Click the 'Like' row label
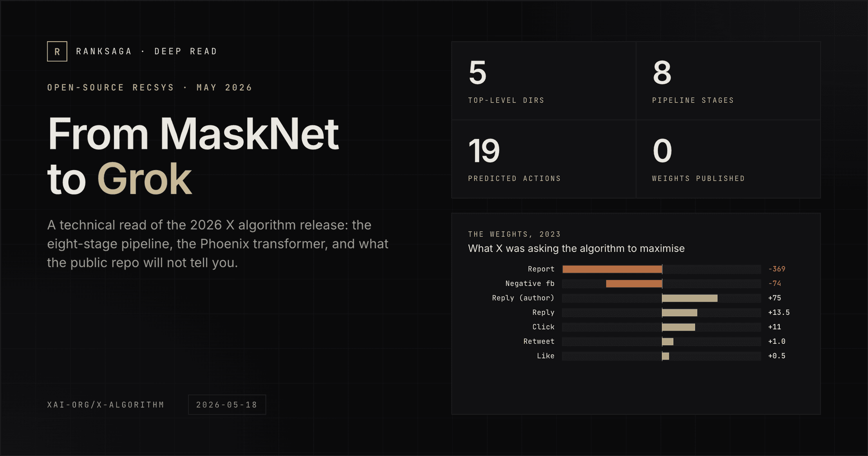 (546, 356)
